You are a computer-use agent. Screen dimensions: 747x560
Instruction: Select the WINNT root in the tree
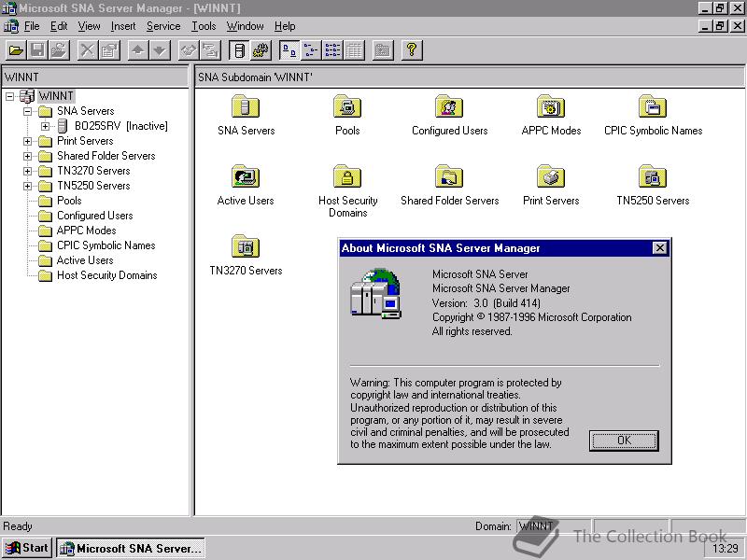click(56, 96)
